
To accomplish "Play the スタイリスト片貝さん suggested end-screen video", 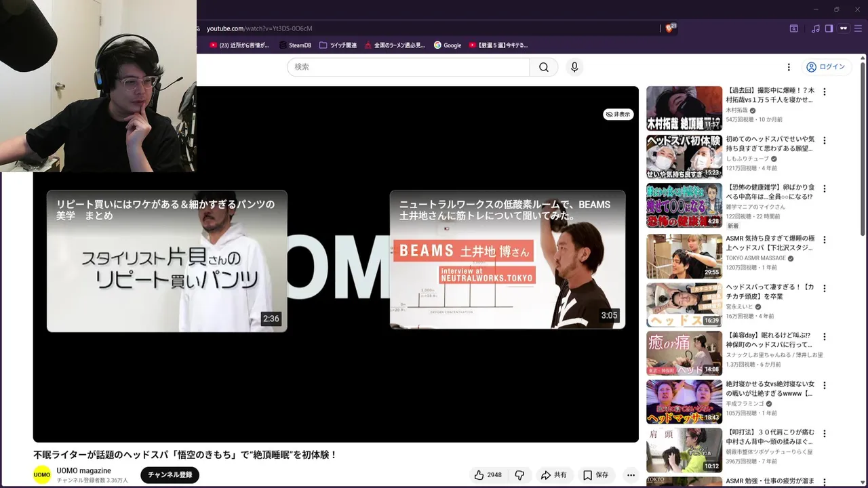I will click(x=167, y=261).
